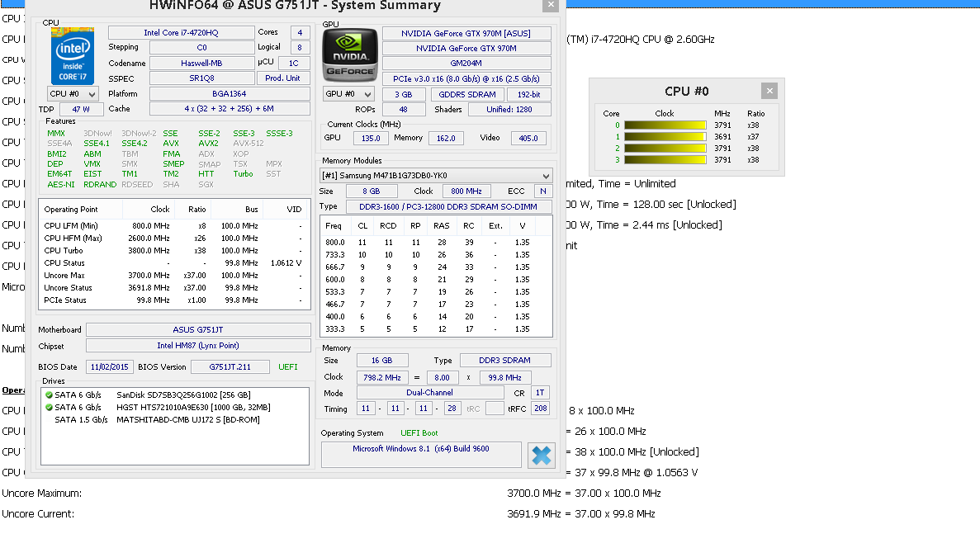Click the 47 W TDP value
This screenshot has height=548, width=980.
pyautogui.click(x=81, y=109)
